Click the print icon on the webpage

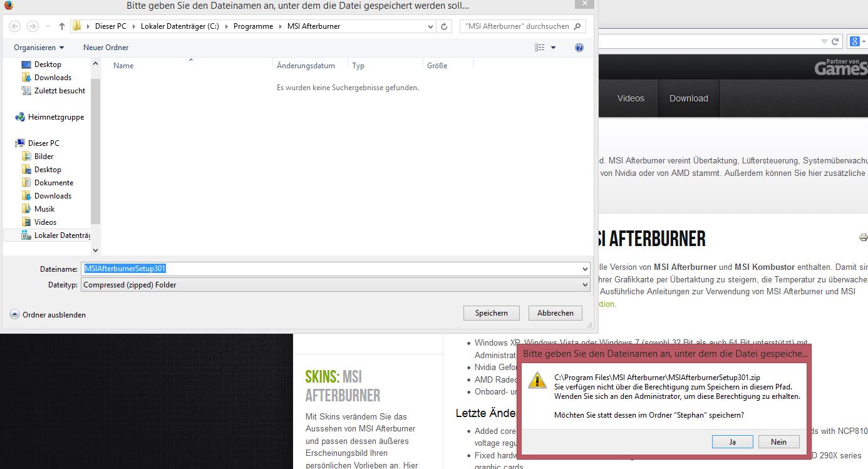pyautogui.click(x=864, y=237)
